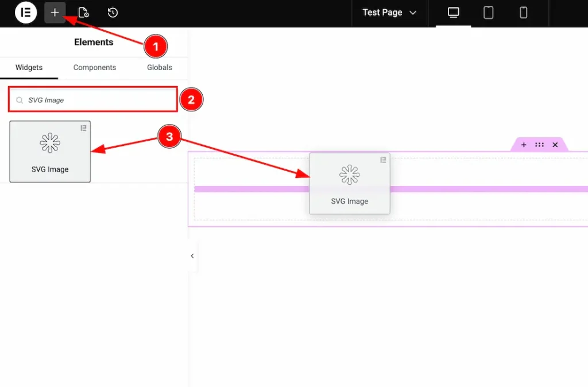Click the container drag handle dots
The image size is (588, 387).
point(539,145)
